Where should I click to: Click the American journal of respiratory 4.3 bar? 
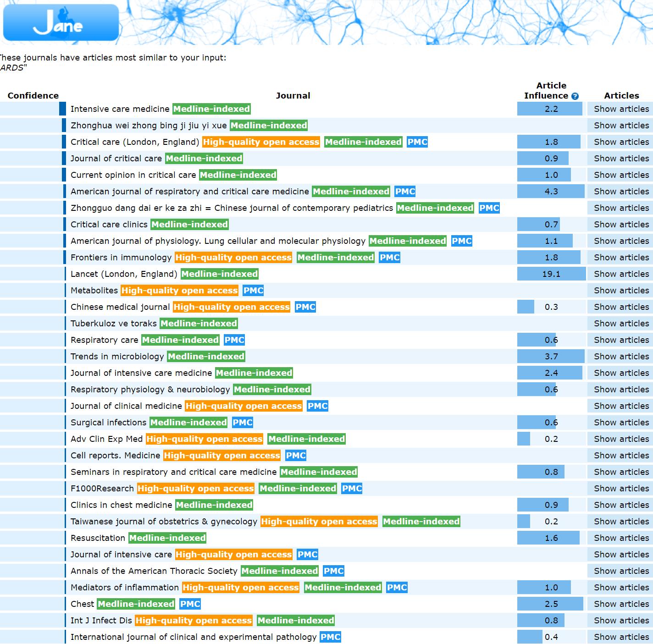pos(551,192)
